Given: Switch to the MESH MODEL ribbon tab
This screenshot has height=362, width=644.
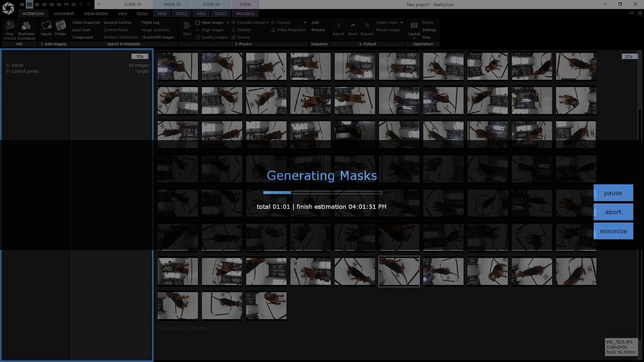Looking at the screenshot, I should click(96, 14).
